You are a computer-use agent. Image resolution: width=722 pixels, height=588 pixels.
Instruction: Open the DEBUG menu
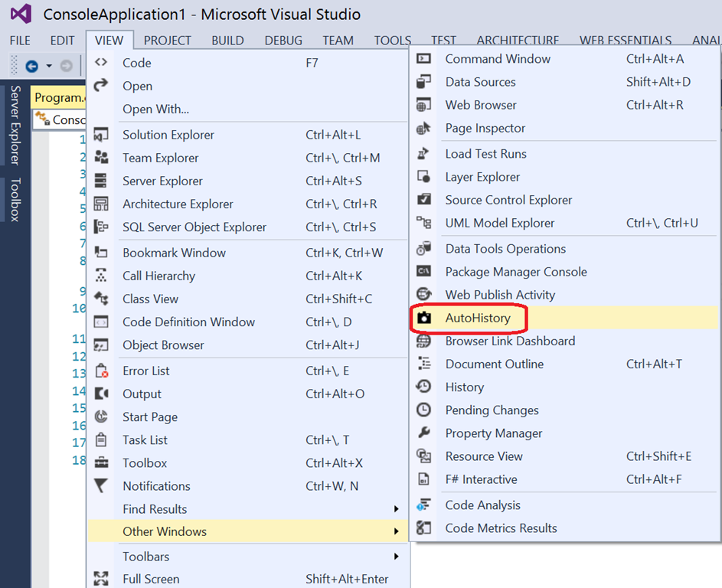click(x=283, y=41)
